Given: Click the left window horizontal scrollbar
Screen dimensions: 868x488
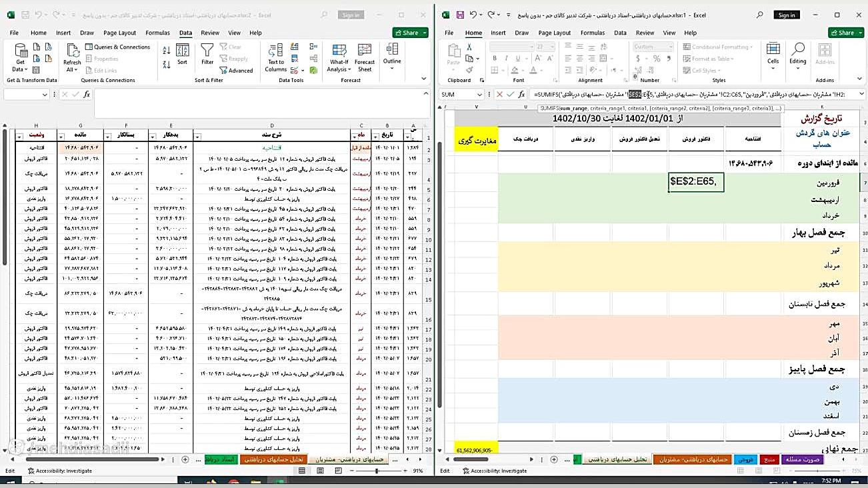Looking at the screenshot, I should [x=93, y=459].
